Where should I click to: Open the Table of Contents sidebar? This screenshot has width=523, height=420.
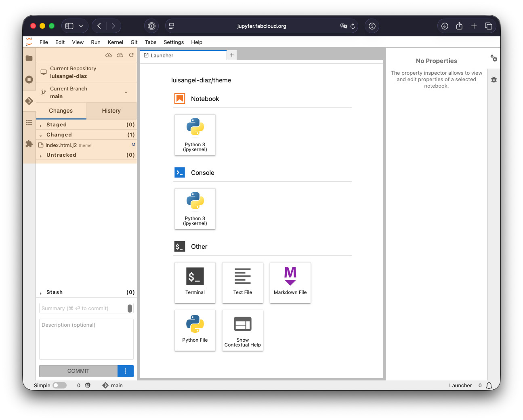[29, 122]
